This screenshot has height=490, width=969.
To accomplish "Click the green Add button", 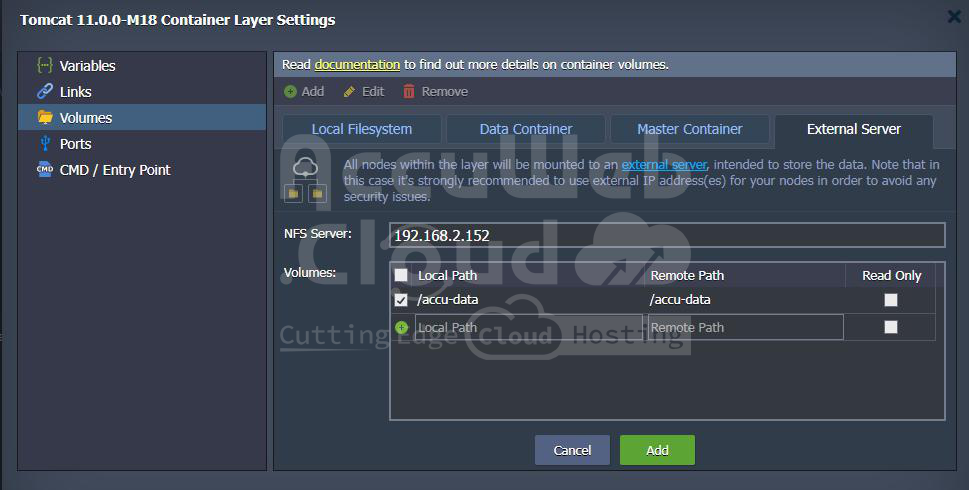I will click(x=657, y=450).
